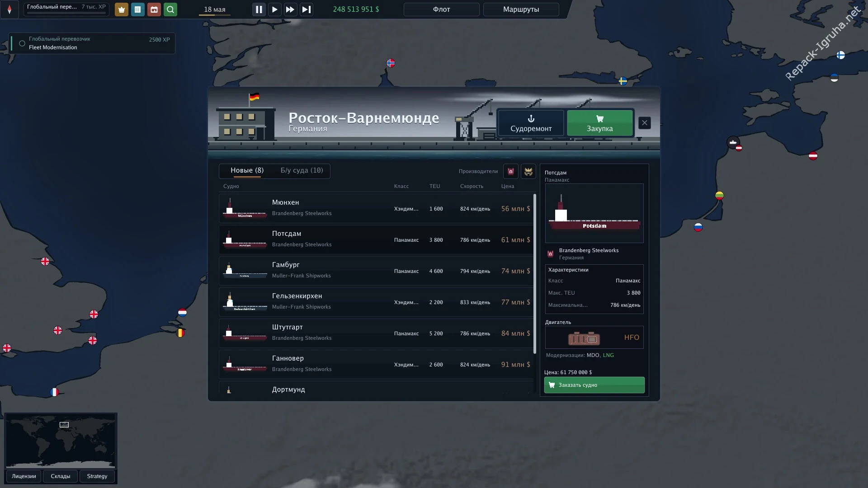This screenshot has height=488, width=868.
Task: Click the green search magnifier icon
Action: point(170,9)
